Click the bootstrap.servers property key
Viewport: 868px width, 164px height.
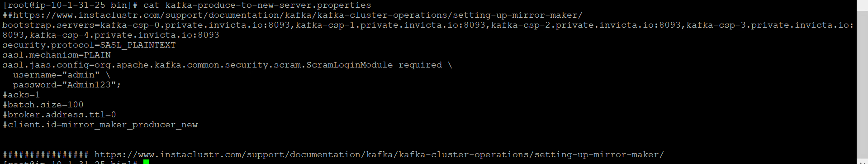pyautogui.click(x=49, y=25)
